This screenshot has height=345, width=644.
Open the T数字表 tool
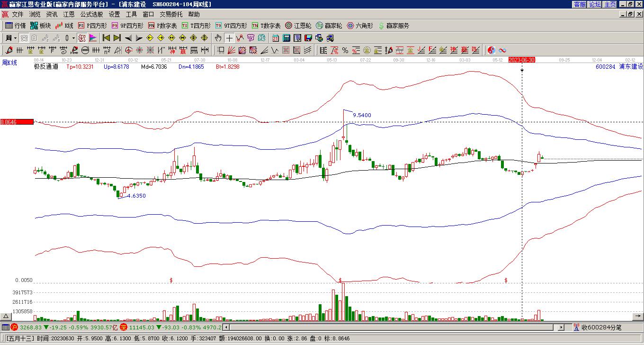(x=266, y=26)
